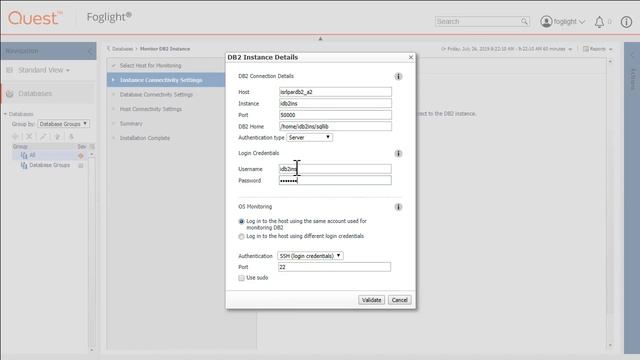Click the Cancel button
Viewport: 640px width, 360px height.
400,300
